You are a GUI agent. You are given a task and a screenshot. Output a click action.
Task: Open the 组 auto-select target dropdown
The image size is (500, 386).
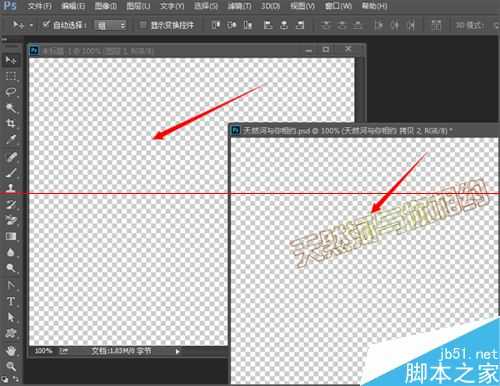[x=111, y=25]
